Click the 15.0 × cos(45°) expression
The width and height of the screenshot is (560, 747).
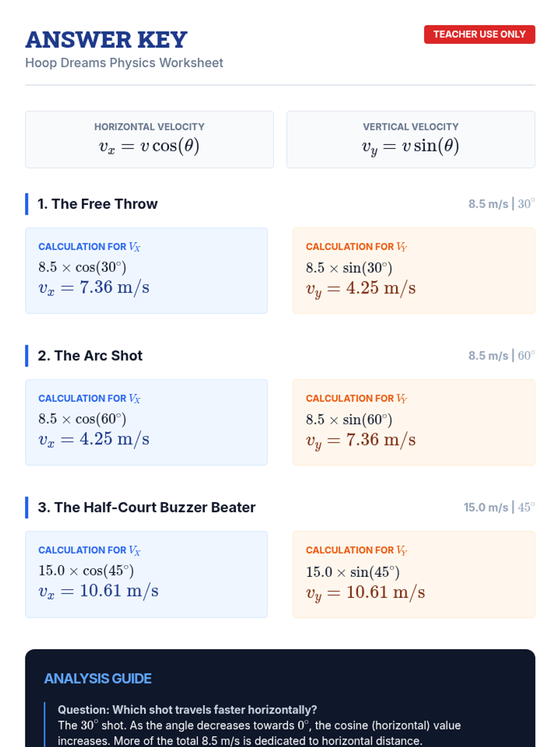tap(86, 571)
